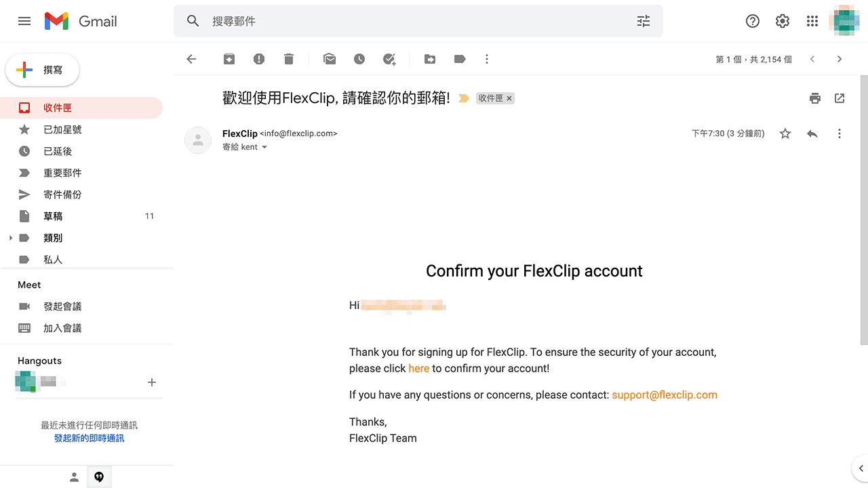868x488 pixels.
Task: Open more actions menu for this email
Action: tap(840, 134)
